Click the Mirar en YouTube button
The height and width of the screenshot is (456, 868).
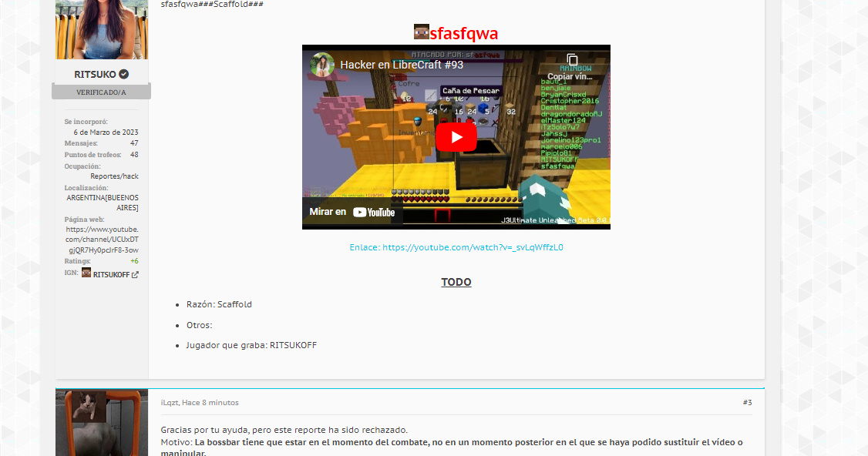[x=352, y=212]
